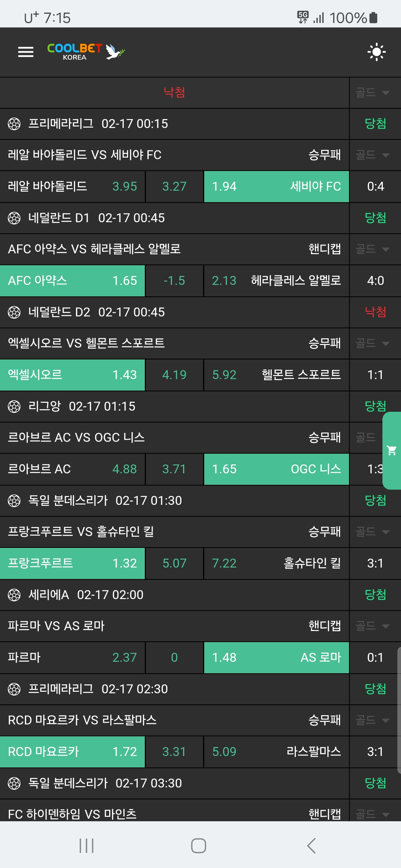Expand 골드 dropdown for 파르마 VS AS 로마
The height and width of the screenshot is (868, 401).
pyautogui.click(x=373, y=626)
